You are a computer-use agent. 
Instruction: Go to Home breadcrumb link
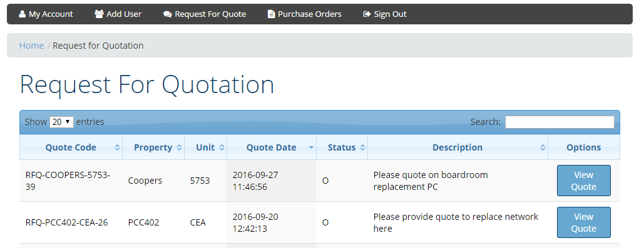[32, 46]
